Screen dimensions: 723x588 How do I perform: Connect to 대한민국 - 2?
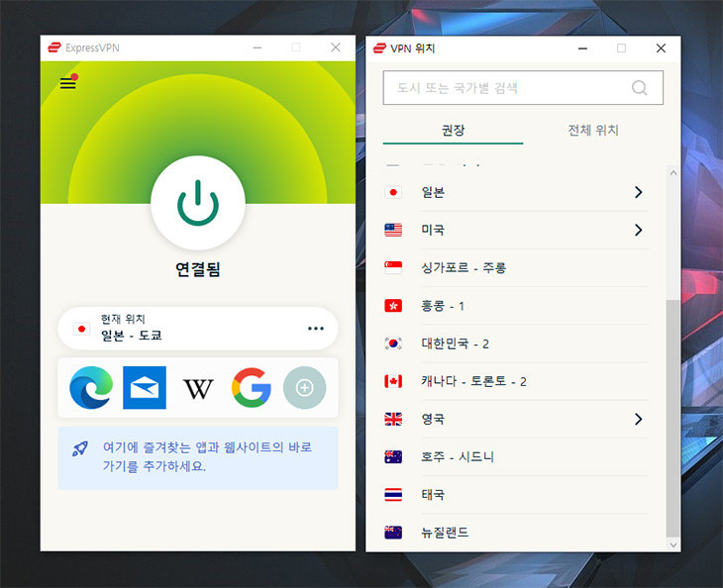click(x=516, y=343)
